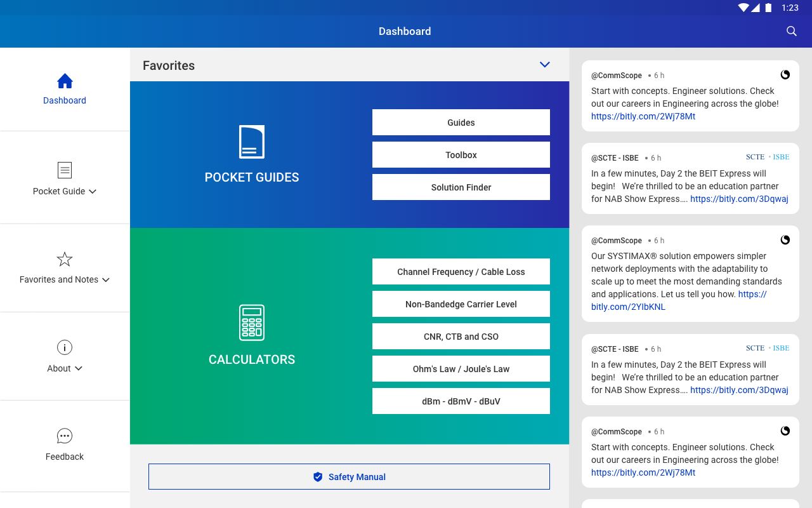The image size is (812, 508).
Task: Open the Guides button
Action: 461,123
